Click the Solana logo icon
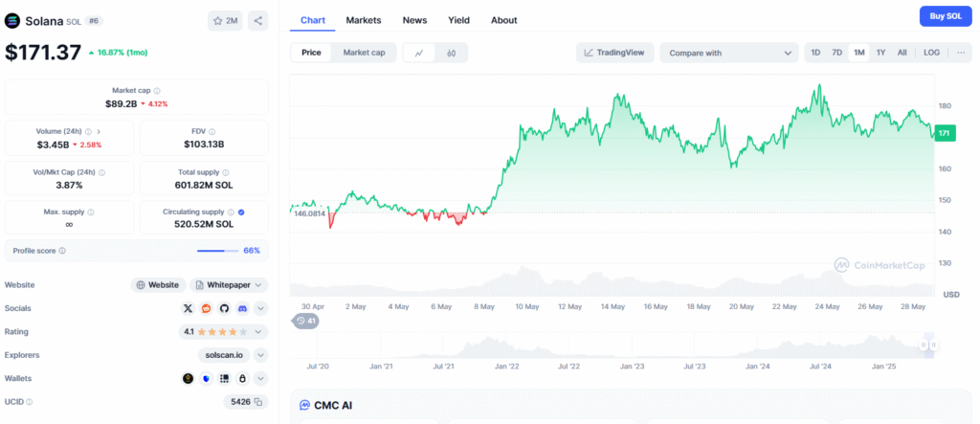This screenshot has width=980, height=424. pyautogui.click(x=12, y=21)
